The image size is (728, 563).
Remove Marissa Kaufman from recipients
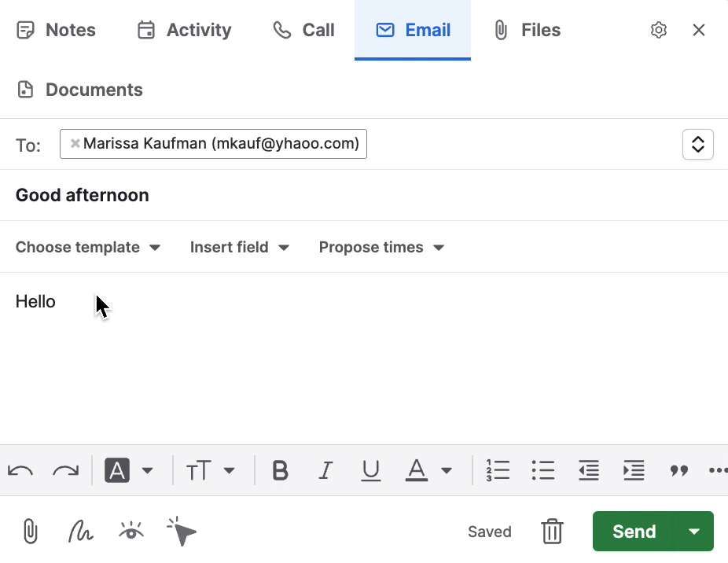pos(75,144)
